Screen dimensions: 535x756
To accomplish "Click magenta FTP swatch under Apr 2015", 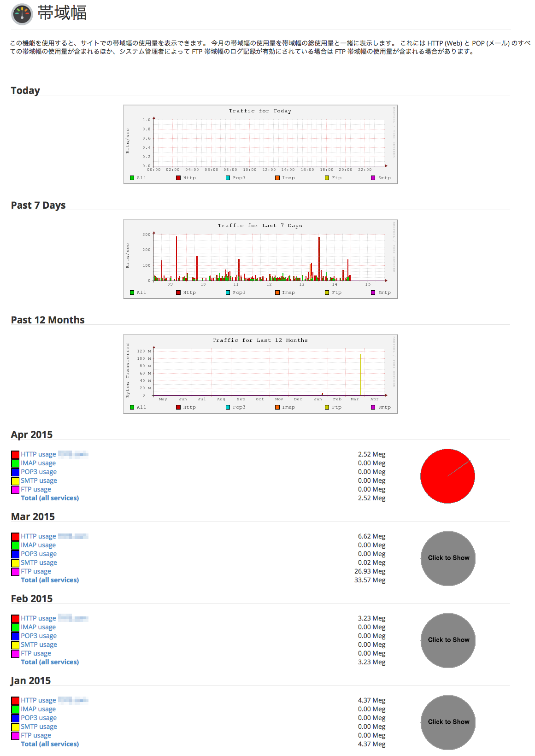I will pyautogui.click(x=15, y=490).
